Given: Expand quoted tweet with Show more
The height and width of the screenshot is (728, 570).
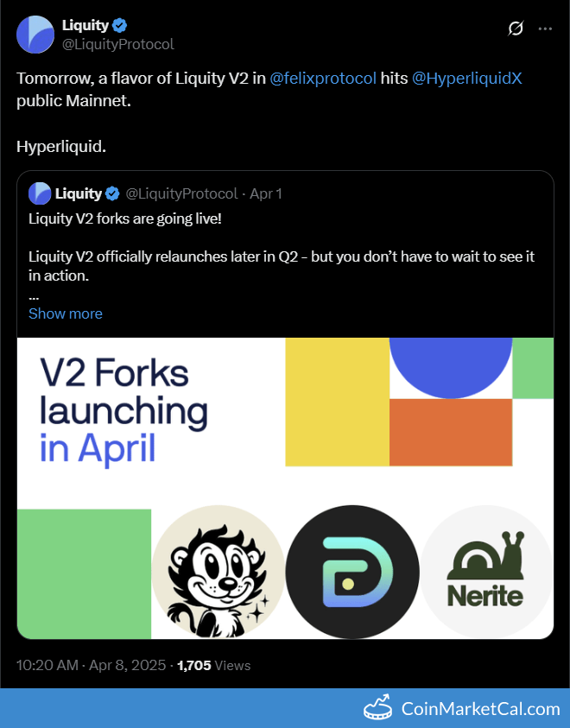Looking at the screenshot, I should (66, 313).
